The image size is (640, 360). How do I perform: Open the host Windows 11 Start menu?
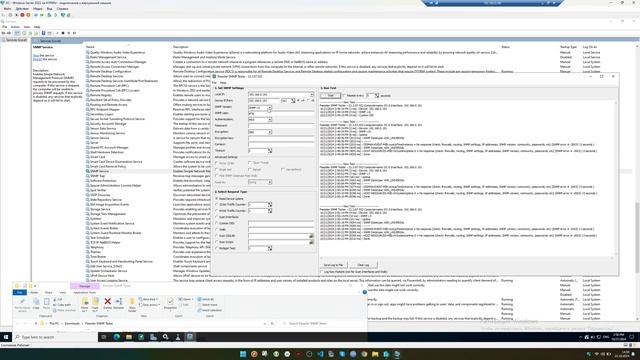coord(243,354)
